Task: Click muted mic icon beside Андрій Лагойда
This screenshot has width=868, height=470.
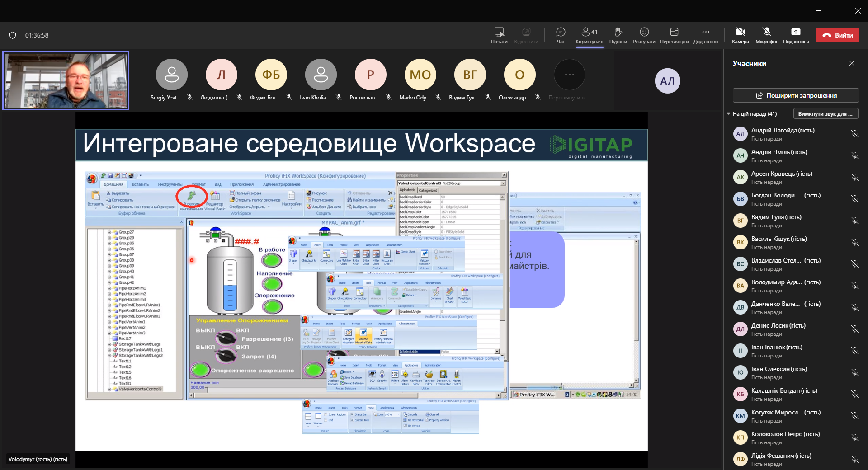Action: pyautogui.click(x=854, y=134)
